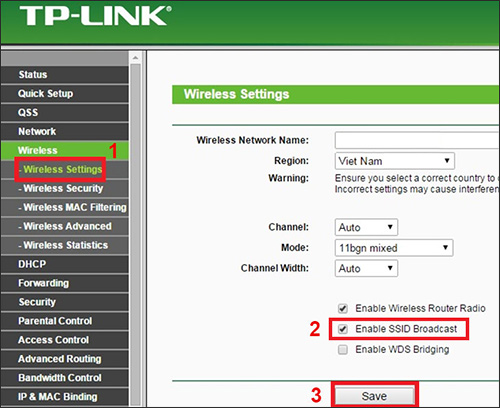Click the sidebar scrollbar up arrow
The image size is (500, 408).
pyautogui.click(x=135, y=58)
